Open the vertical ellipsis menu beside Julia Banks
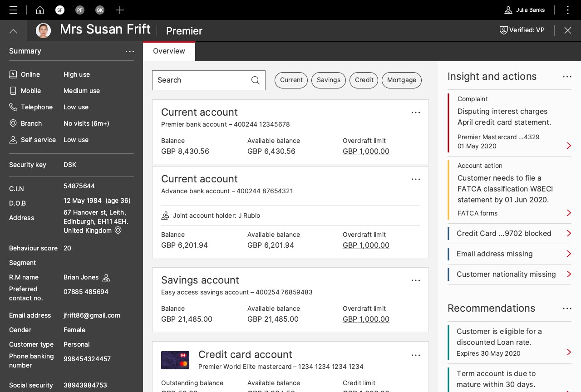The height and width of the screenshot is (392, 581). point(567,10)
